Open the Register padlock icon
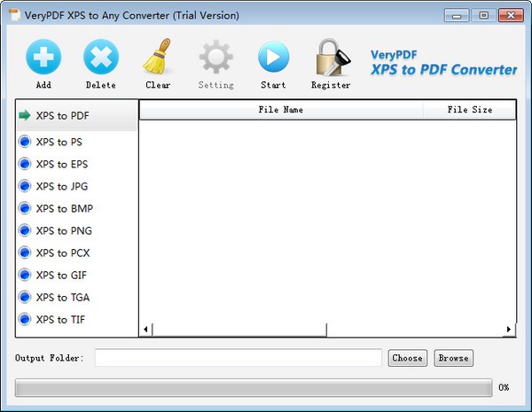Screen dimensions: 532x412 [330, 58]
